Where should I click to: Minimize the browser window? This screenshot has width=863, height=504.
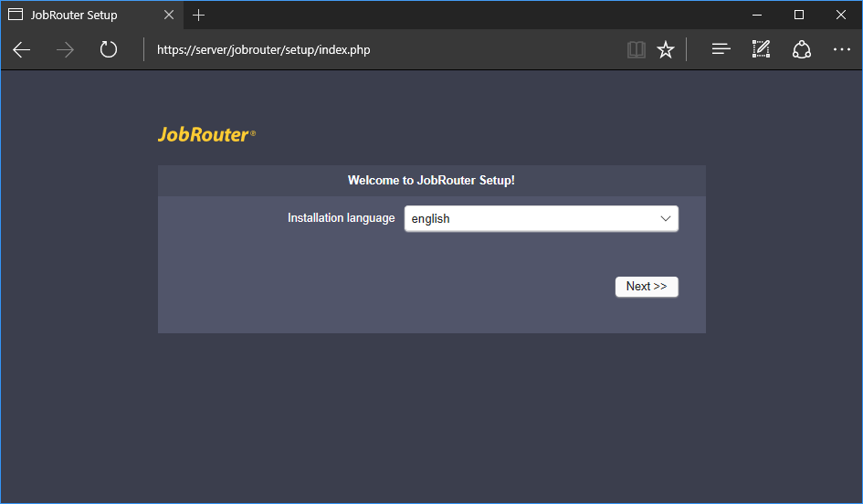[x=757, y=15]
